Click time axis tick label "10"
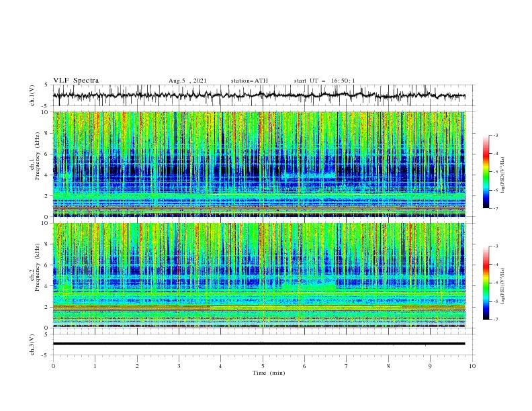Viewport: 532px width, 411px height. 472,366
